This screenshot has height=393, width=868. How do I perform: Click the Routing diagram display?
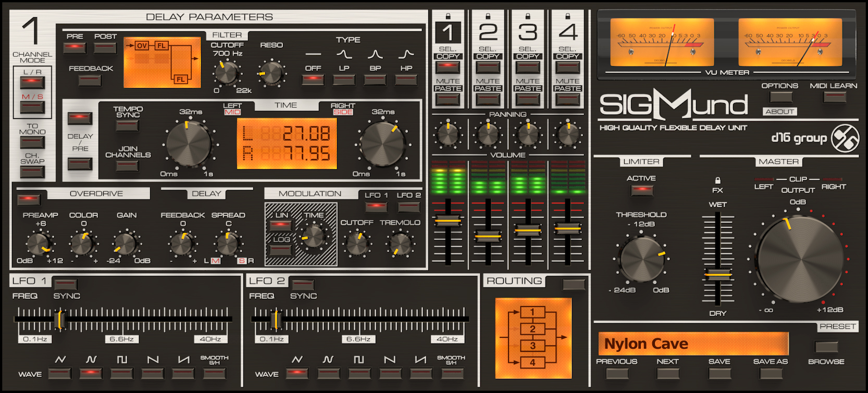point(533,338)
